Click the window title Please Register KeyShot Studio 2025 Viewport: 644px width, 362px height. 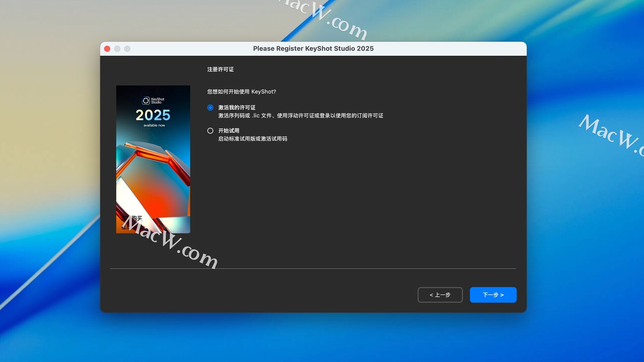(313, 49)
